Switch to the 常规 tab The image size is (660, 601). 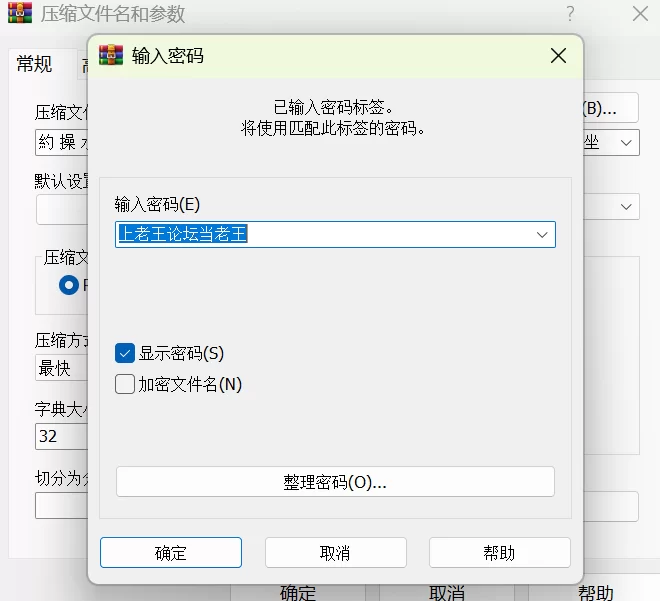(x=34, y=64)
